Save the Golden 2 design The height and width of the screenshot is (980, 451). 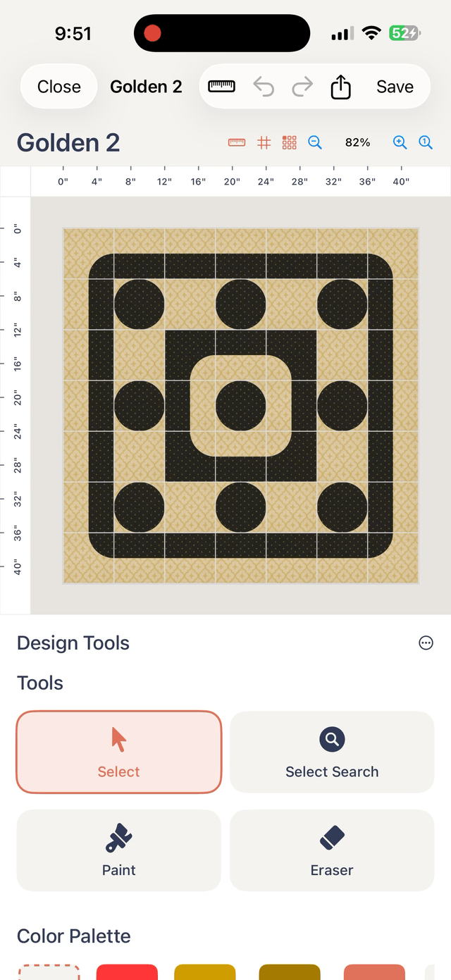(394, 86)
